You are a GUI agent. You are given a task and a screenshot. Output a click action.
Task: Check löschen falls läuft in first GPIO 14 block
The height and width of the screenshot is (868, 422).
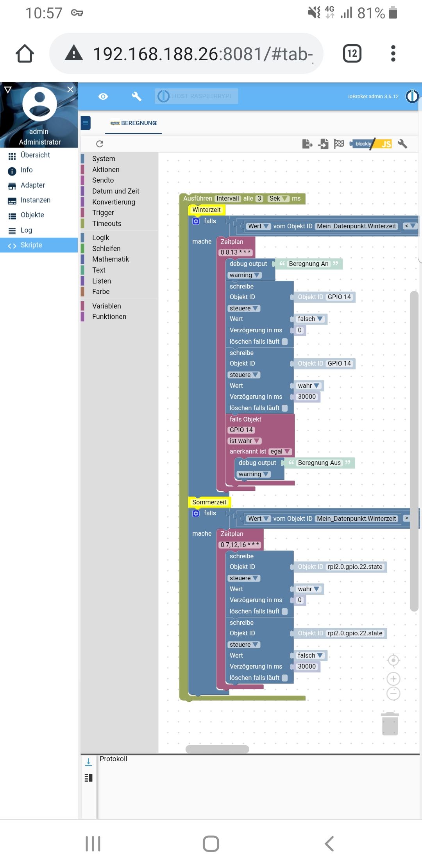(x=285, y=342)
